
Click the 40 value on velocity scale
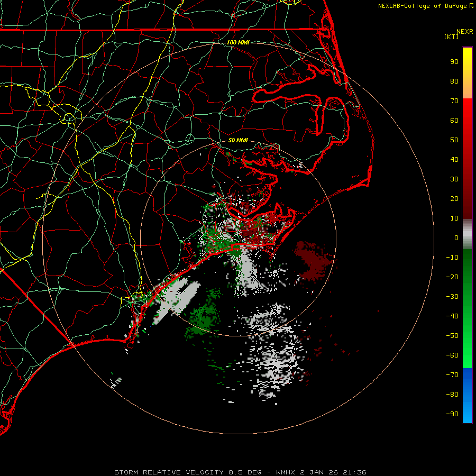click(454, 159)
